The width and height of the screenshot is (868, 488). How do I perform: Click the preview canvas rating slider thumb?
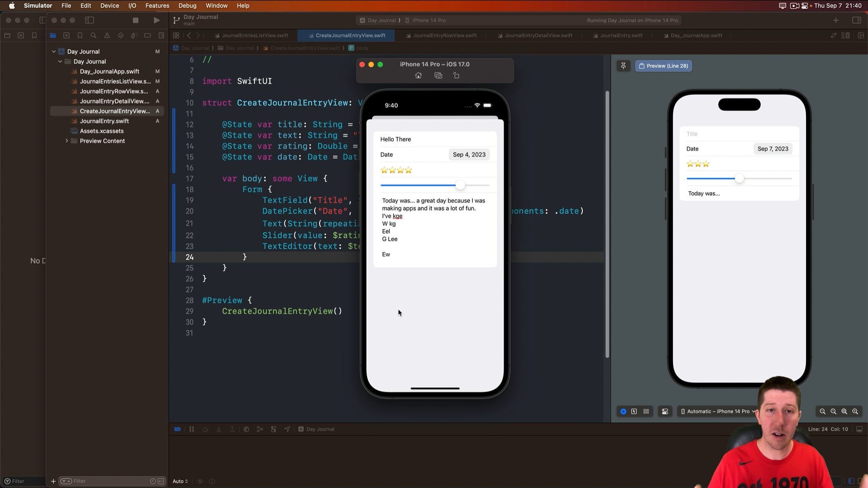pos(739,178)
